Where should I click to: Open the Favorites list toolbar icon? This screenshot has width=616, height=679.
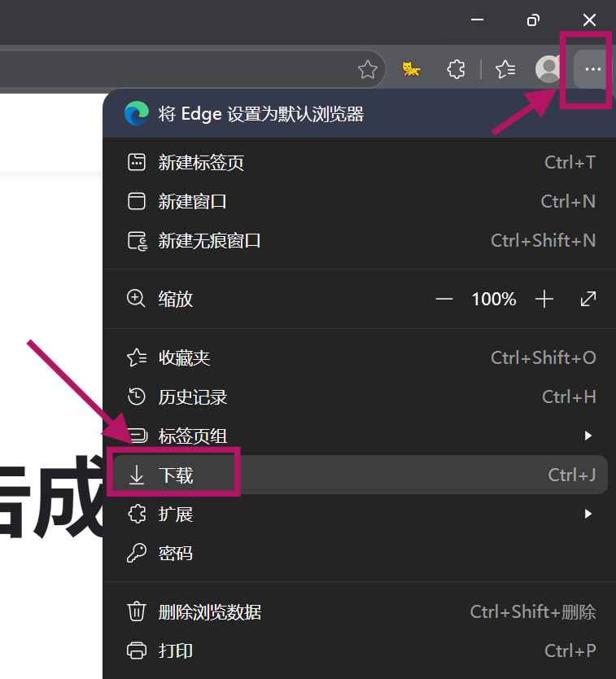[505, 69]
